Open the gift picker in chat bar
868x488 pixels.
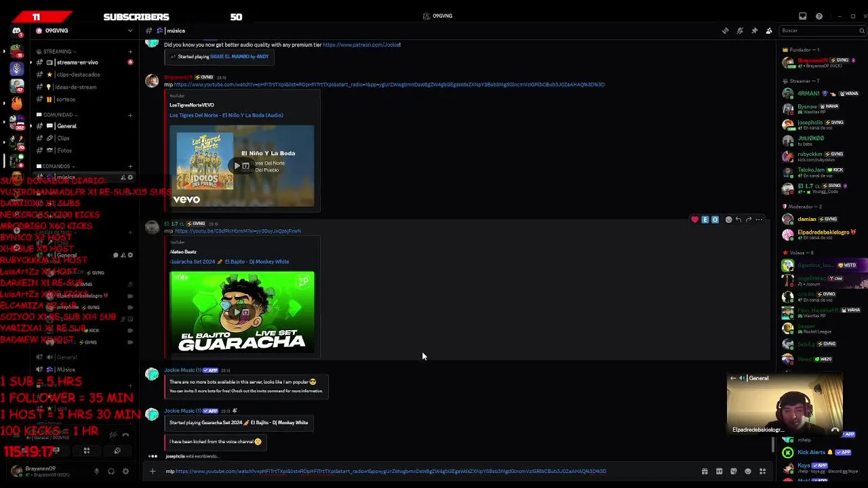tap(705, 471)
